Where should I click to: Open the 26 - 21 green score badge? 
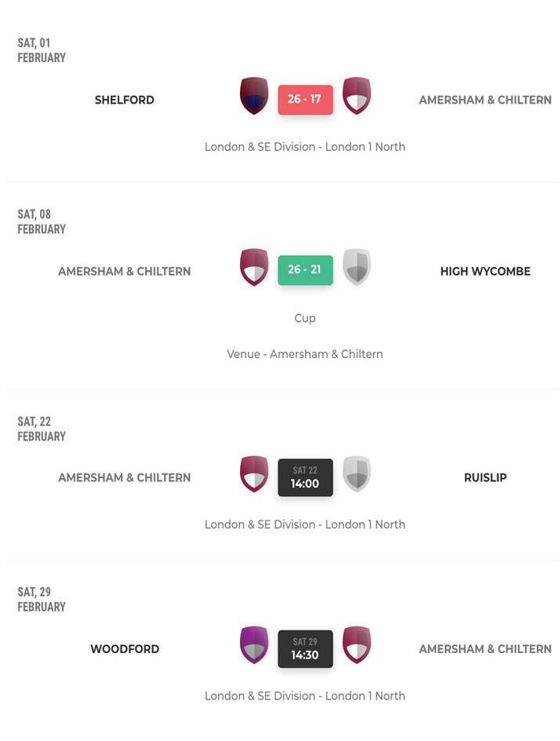305,270
